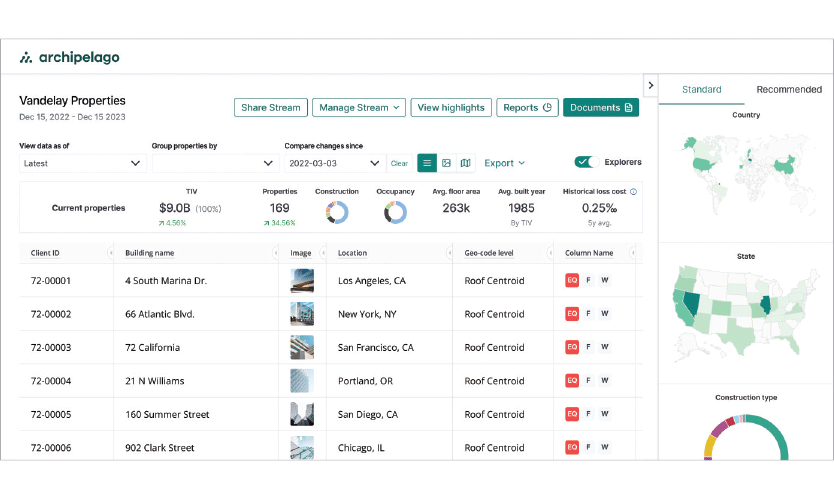Click W badge in row 72-00001
Viewport: 834px width, 500px height.
pyautogui.click(x=605, y=280)
